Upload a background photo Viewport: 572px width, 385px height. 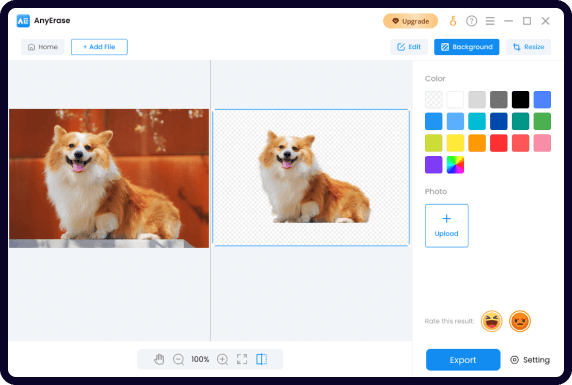pyautogui.click(x=447, y=226)
